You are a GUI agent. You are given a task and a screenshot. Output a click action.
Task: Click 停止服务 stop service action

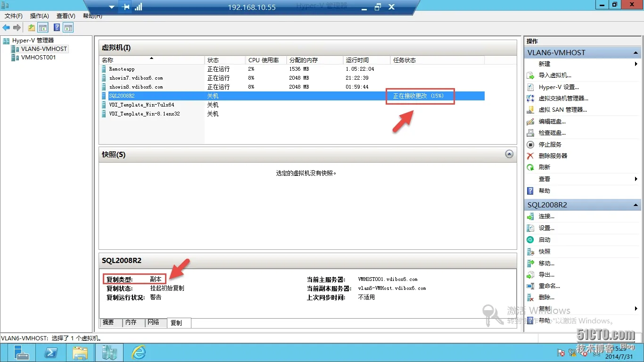[550, 145]
